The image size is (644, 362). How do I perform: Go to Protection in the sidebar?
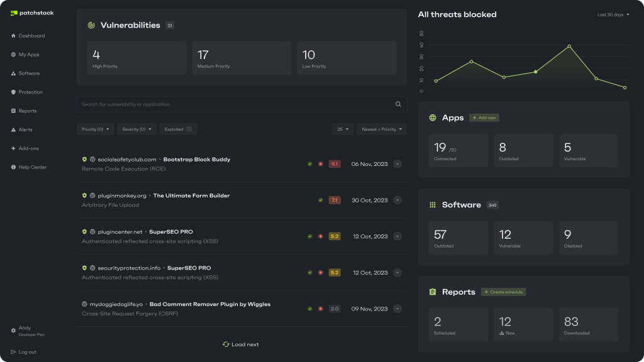[x=30, y=92]
